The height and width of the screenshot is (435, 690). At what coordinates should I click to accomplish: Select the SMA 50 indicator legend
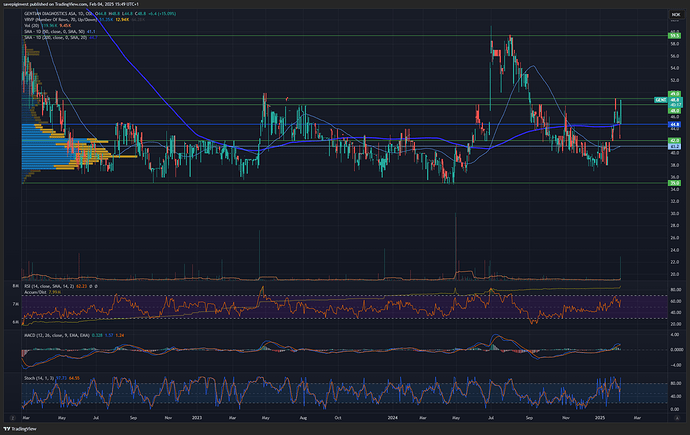60,32
